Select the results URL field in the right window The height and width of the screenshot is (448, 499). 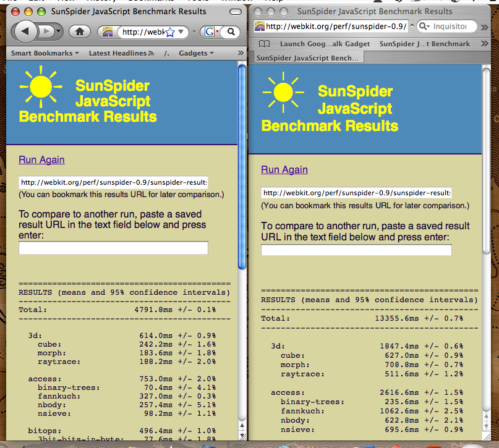click(356, 193)
